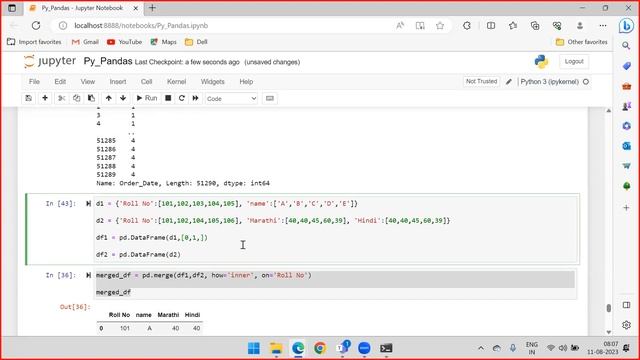Open Collections icon in browser toolbar
Screen dimensions: 640x360
tap(535, 26)
